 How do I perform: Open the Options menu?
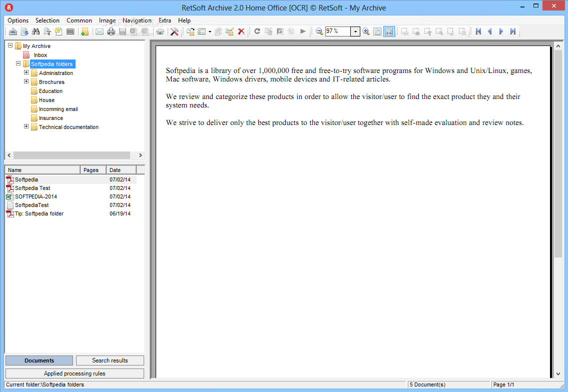click(18, 20)
